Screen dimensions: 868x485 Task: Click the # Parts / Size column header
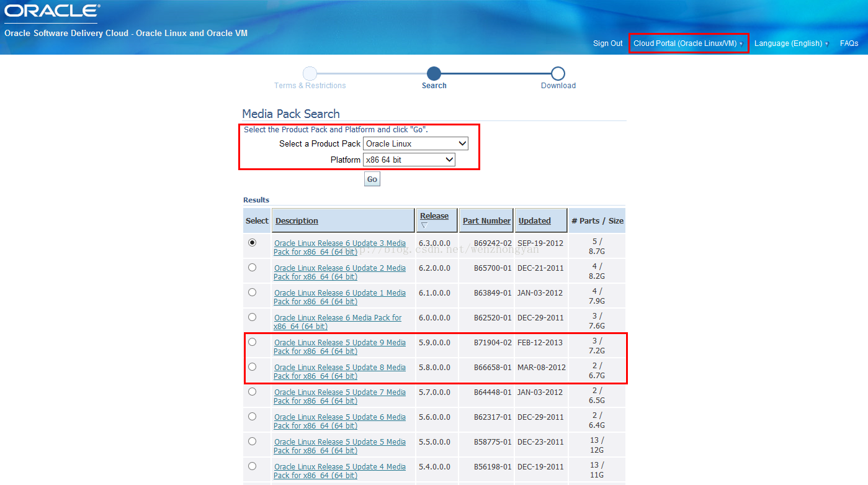pos(597,220)
